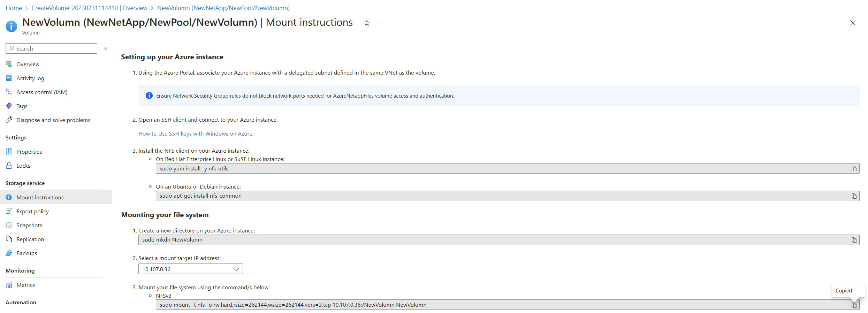Click the 'Automation' section label
This screenshot has height=313, width=868.
tap(21, 302)
